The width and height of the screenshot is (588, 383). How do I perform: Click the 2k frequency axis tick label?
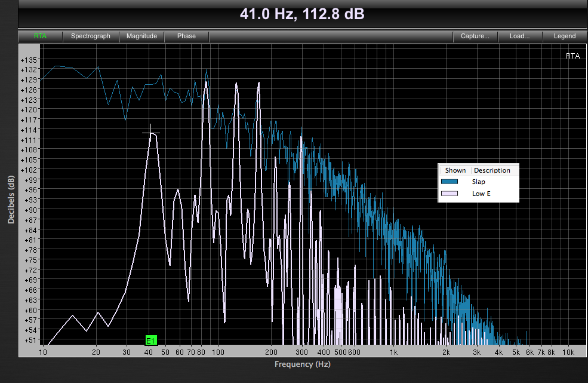[x=446, y=352]
